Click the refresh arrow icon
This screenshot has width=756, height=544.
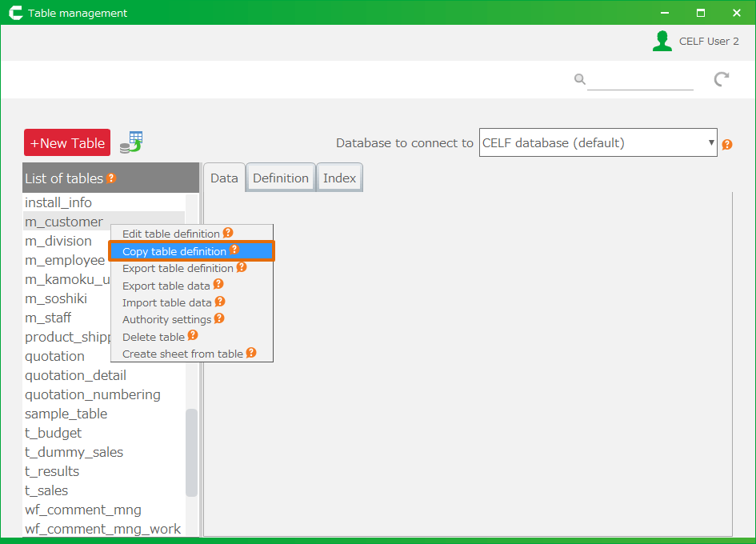(x=721, y=78)
